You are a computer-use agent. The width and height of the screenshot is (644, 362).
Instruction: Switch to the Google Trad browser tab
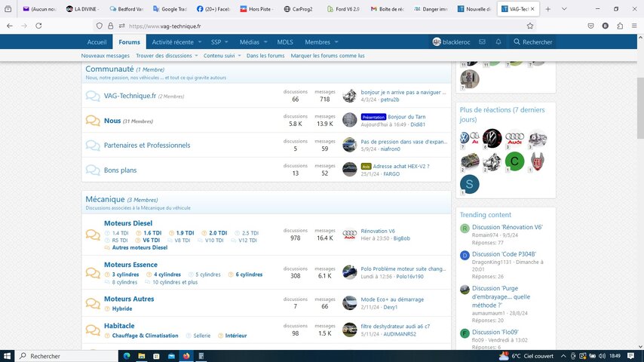[x=170, y=8]
